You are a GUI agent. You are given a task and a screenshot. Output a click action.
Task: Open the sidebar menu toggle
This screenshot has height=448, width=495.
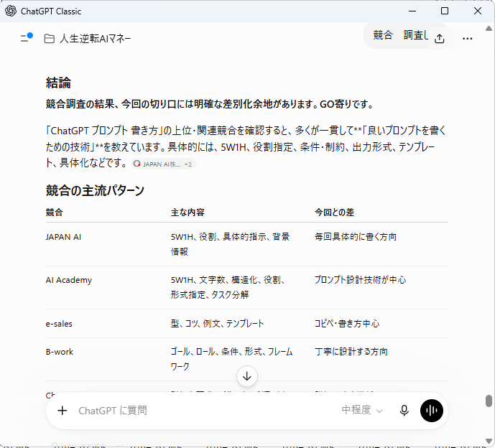pos(26,38)
